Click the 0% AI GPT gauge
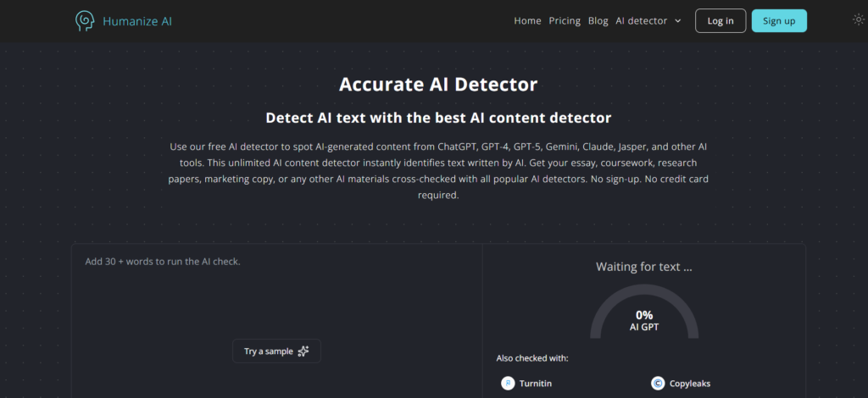 644,319
